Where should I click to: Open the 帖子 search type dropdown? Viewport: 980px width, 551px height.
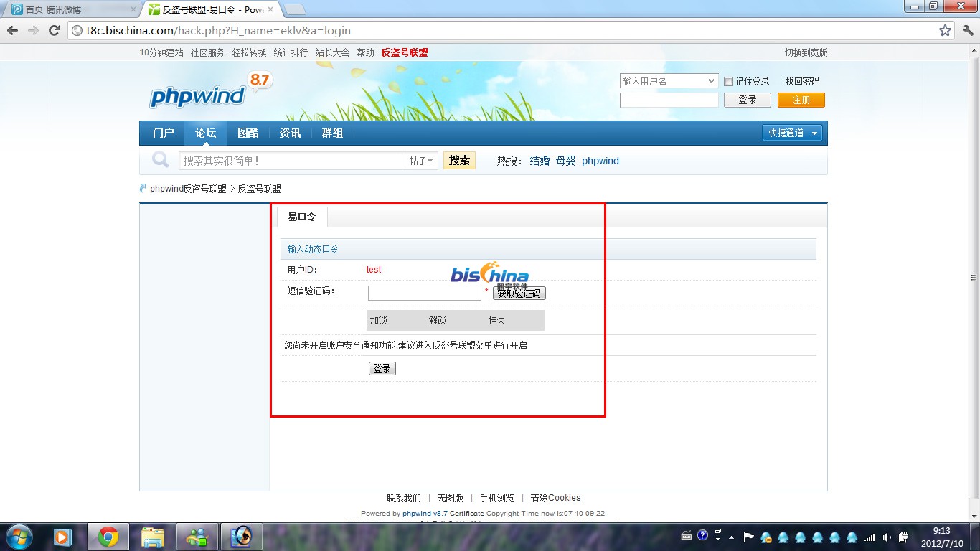tap(420, 161)
